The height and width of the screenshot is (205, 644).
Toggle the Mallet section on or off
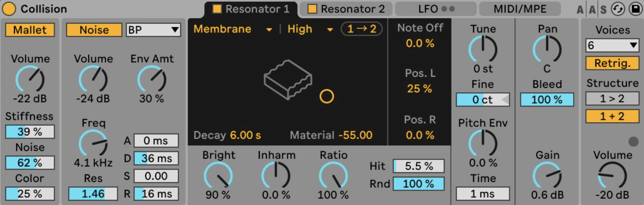(30, 30)
